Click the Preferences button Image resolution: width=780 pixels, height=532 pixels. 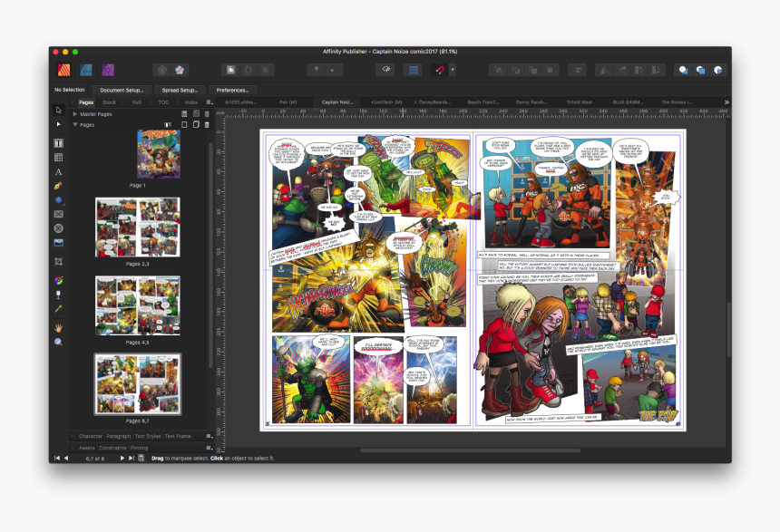(x=232, y=91)
